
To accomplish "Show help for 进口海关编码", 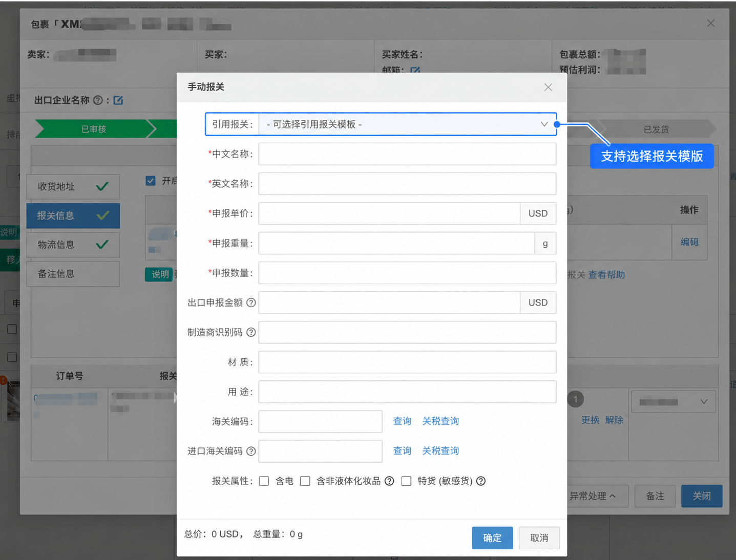I will tap(251, 451).
